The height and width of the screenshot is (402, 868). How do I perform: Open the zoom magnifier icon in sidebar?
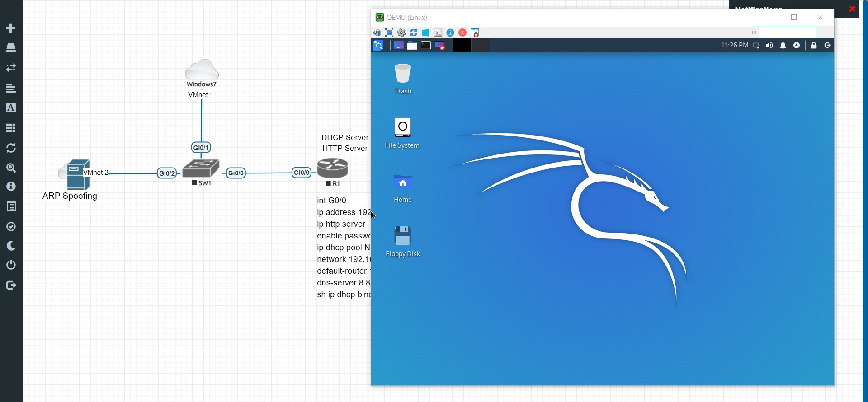[11, 168]
